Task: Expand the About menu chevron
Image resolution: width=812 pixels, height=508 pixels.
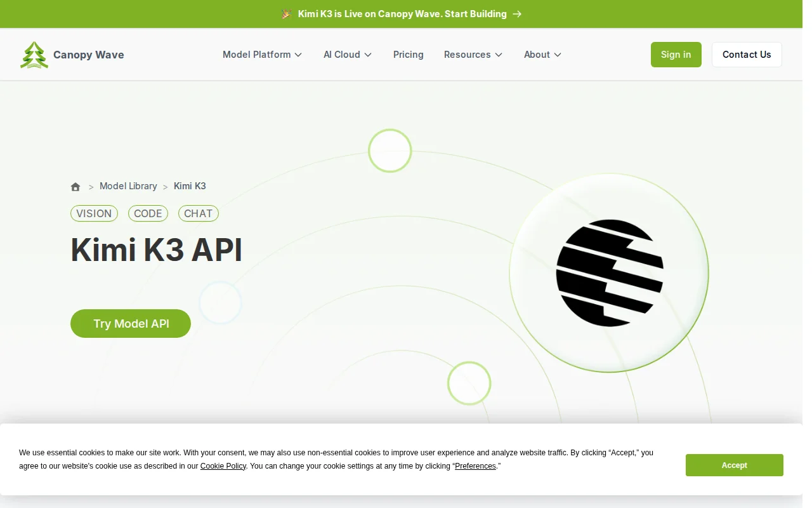Action: coord(558,55)
